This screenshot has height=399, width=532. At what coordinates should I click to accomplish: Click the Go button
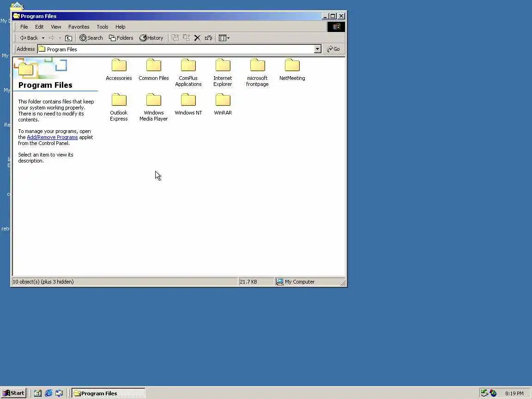tap(333, 49)
